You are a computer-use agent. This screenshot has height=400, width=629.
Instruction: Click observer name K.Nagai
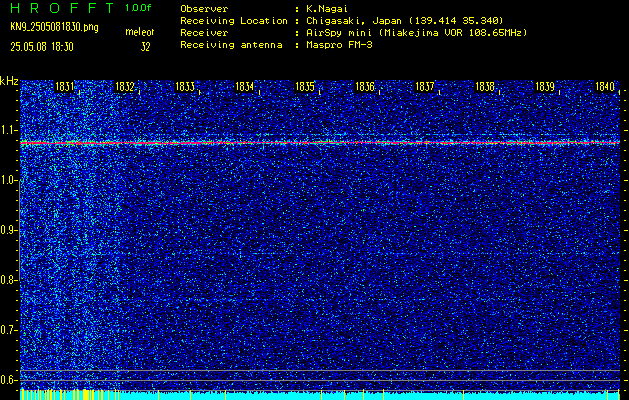click(327, 9)
